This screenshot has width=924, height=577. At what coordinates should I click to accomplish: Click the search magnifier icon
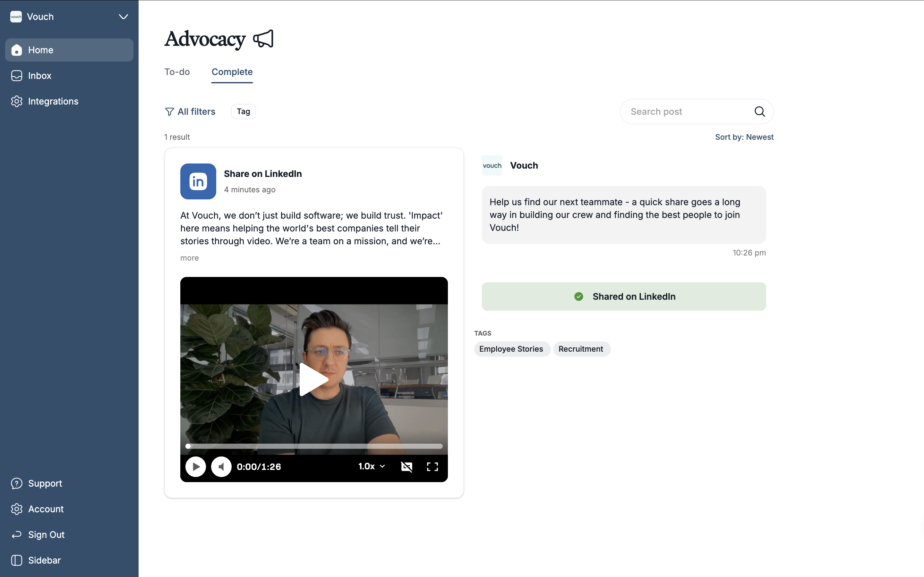pos(759,112)
